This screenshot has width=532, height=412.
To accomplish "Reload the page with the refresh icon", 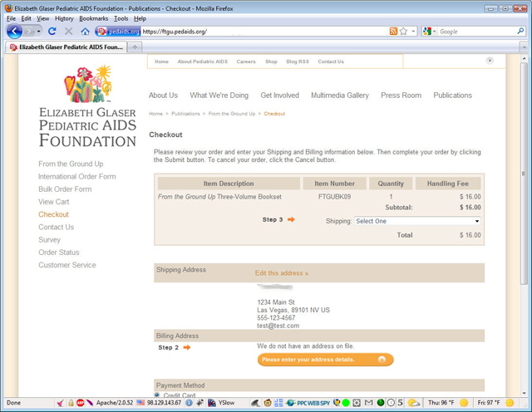I will click(52, 32).
